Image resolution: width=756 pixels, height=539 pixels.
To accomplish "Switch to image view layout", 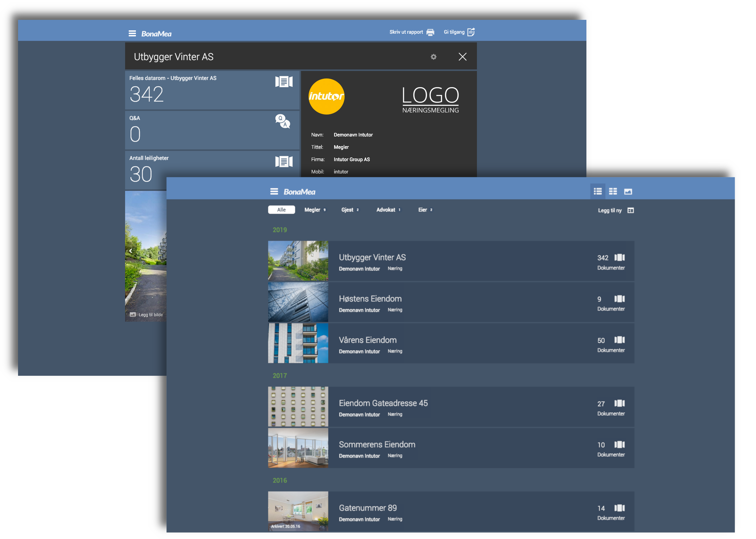I will pos(628,191).
